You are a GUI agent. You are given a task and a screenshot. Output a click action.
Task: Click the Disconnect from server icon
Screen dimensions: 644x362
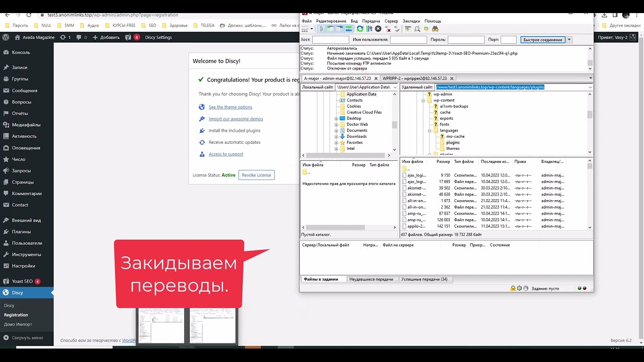387,29
